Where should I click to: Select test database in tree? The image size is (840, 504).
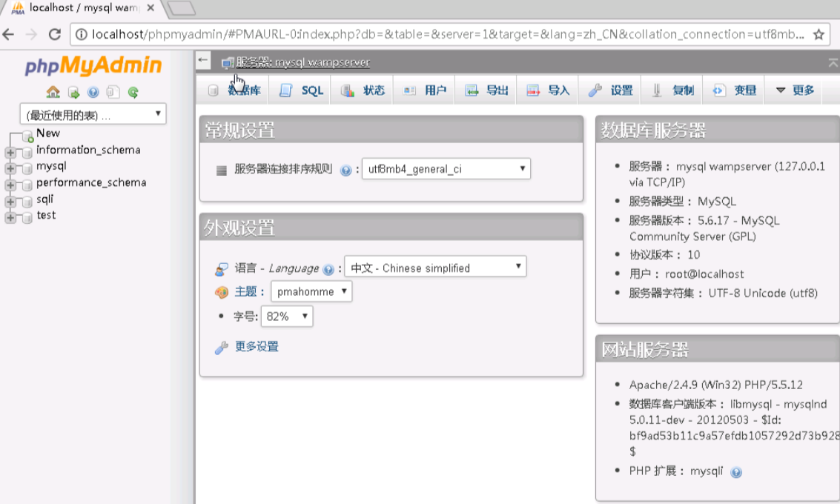[46, 215]
